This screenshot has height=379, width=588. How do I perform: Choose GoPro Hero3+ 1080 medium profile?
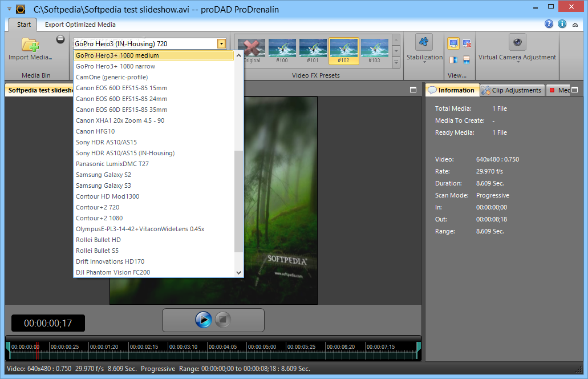(x=153, y=55)
